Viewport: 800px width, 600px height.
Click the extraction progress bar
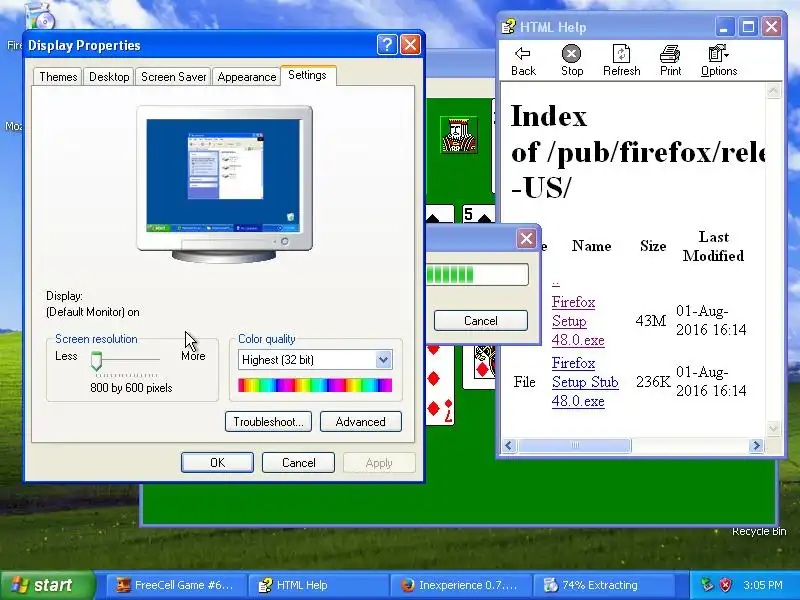point(477,274)
